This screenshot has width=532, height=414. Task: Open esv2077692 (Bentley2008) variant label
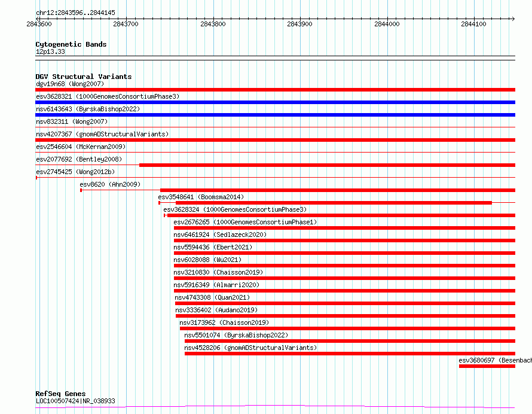point(79,159)
